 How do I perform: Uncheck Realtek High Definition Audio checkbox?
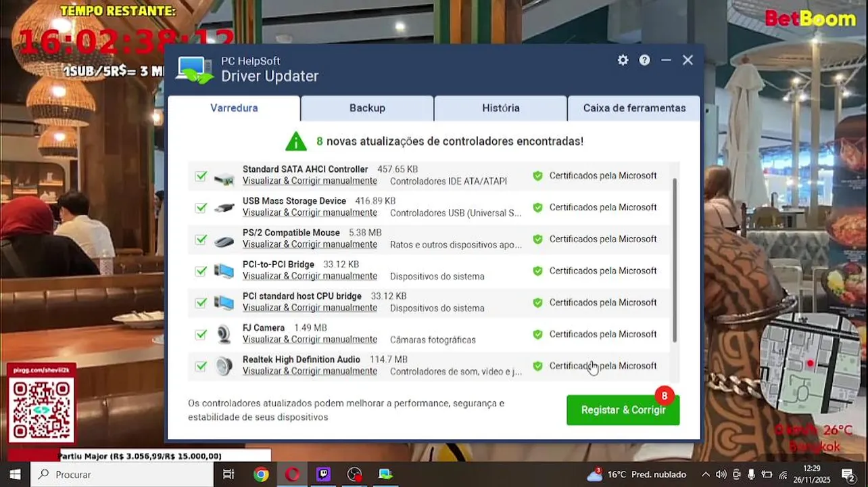[x=201, y=366]
